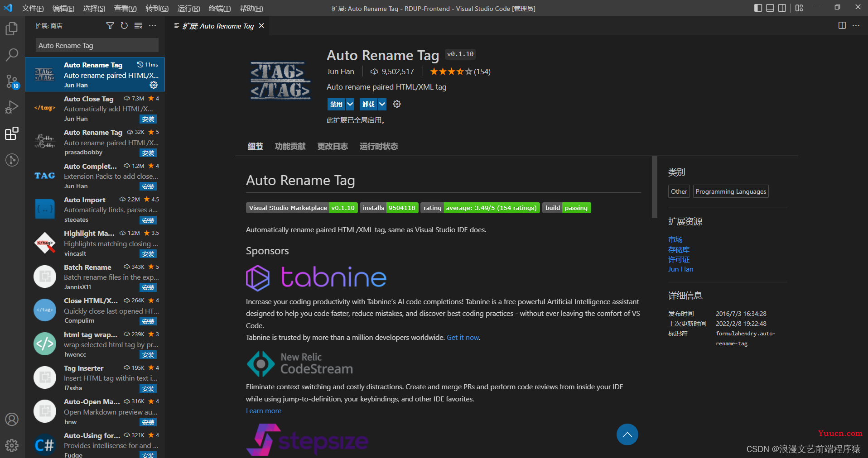Viewport: 868px width, 458px height.
Task: Click the extension search input field
Action: click(x=97, y=45)
